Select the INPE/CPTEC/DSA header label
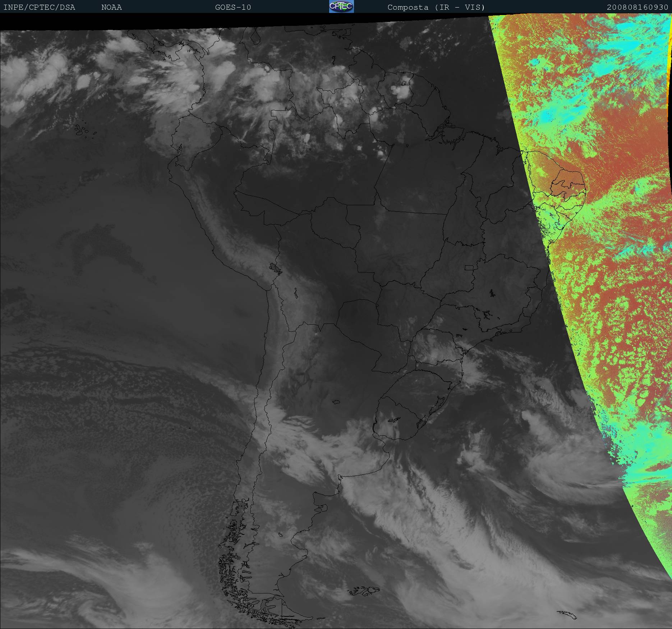Image resolution: width=672 pixels, height=629 pixels. click(39, 8)
